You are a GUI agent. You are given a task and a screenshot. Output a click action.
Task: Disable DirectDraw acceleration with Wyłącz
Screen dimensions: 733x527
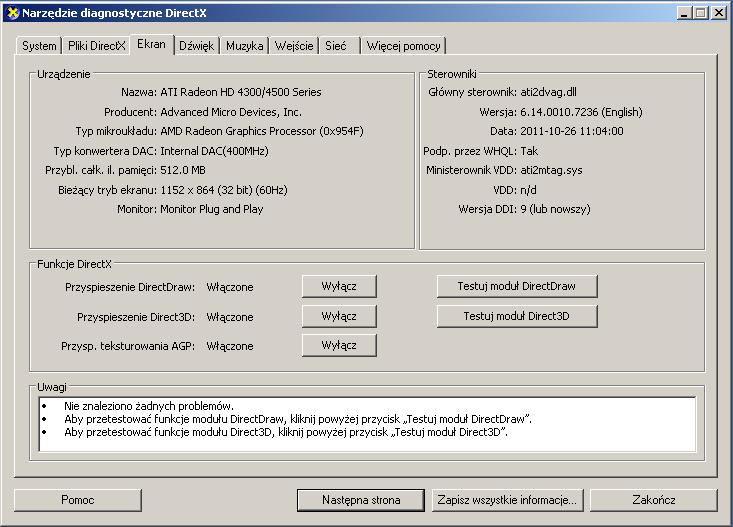[x=339, y=286]
